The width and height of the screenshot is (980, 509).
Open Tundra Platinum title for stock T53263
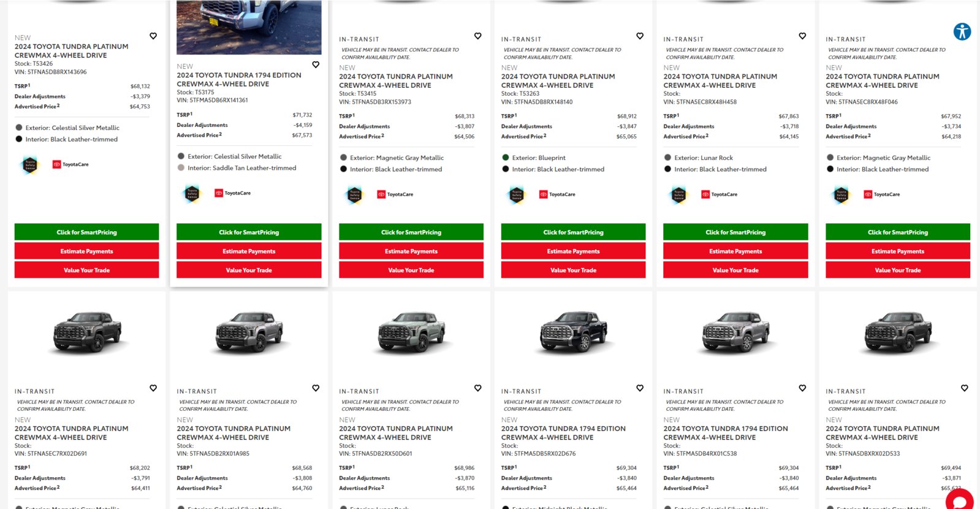click(x=558, y=81)
